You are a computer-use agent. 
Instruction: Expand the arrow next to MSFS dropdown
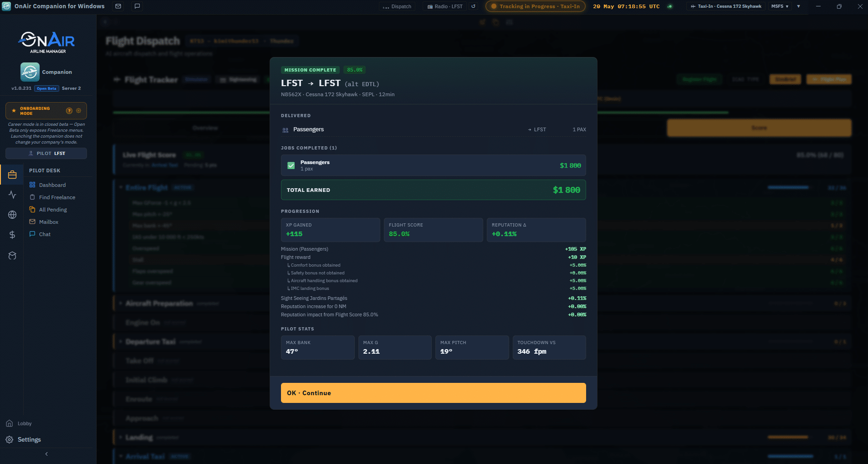pos(798,6)
